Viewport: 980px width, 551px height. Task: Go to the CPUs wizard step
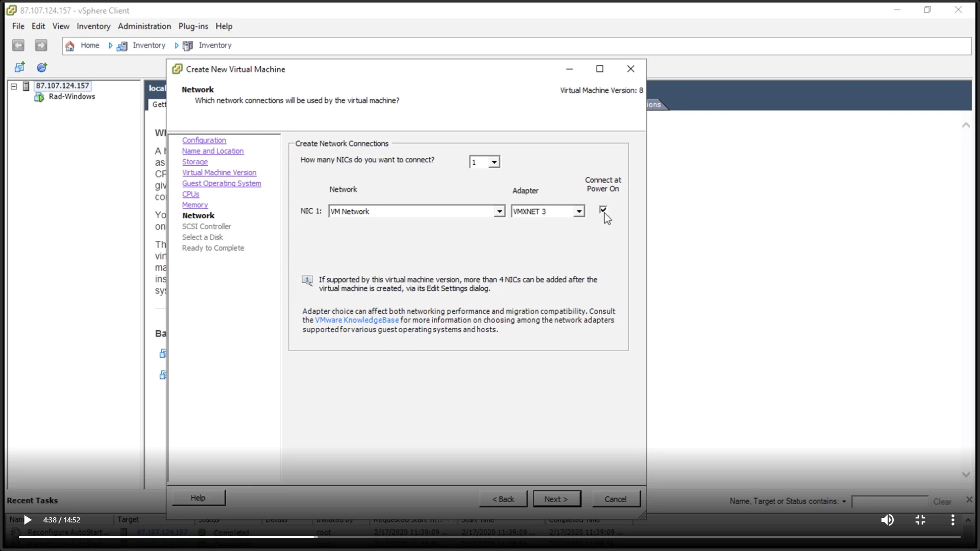pyautogui.click(x=191, y=194)
